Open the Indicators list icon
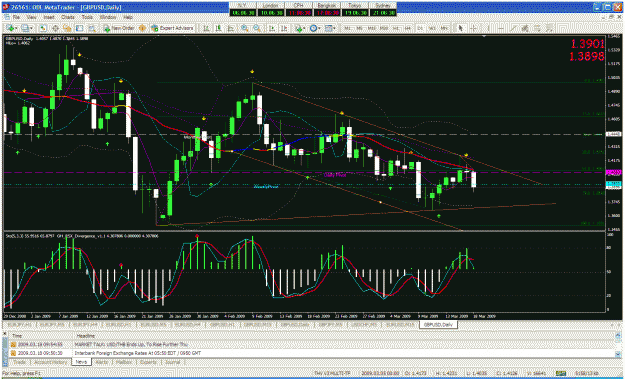The image size is (625, 379). pyautogui.click(x=298, y=28)
